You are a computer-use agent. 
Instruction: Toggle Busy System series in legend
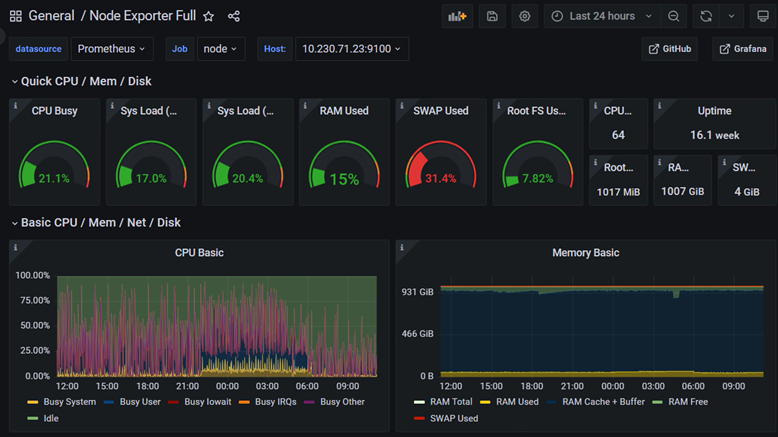pos(69,402)
